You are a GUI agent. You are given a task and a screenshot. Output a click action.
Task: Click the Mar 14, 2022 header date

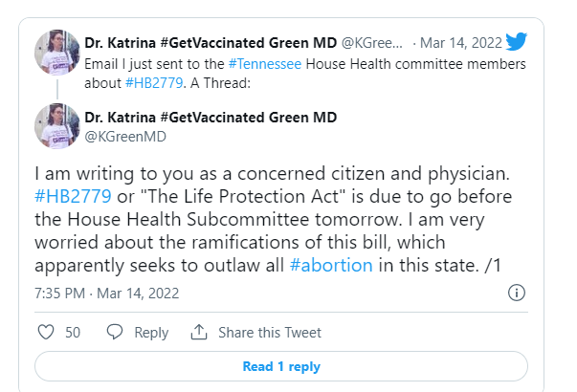coord(460,43)
